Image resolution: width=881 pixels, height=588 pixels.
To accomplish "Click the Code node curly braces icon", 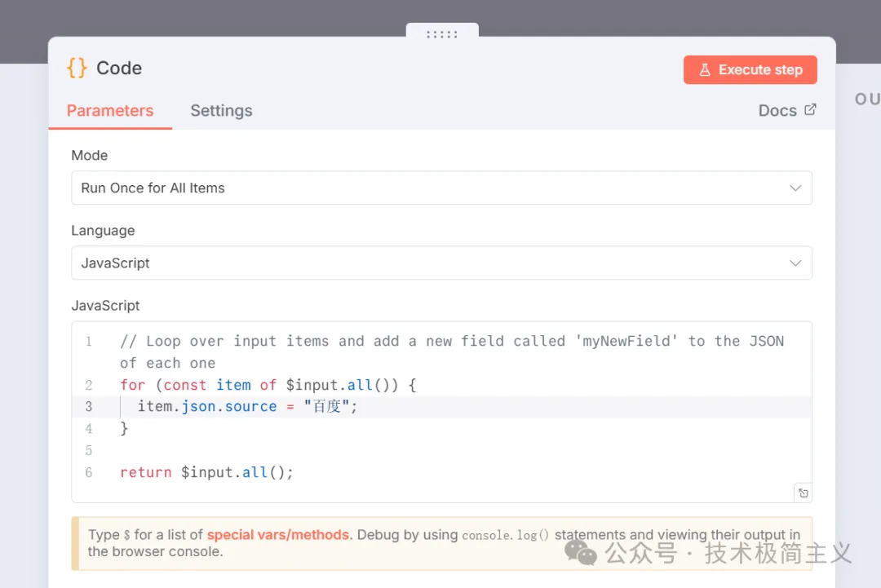I will (77, 68).
